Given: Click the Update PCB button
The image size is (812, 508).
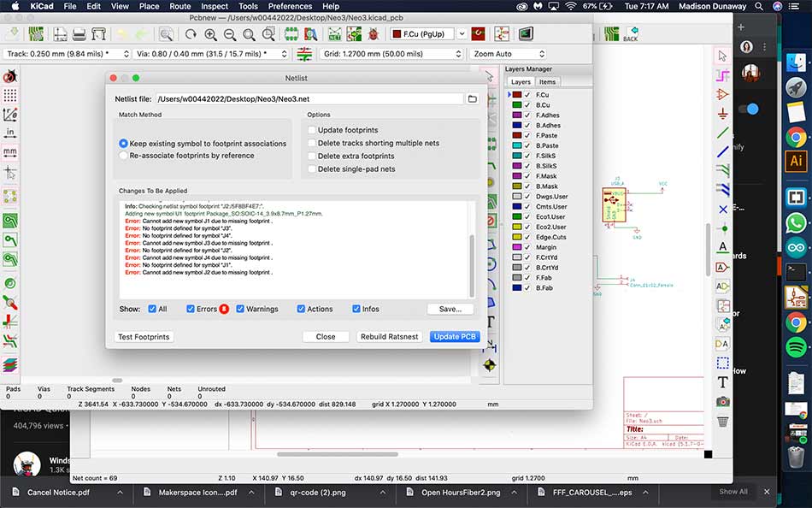Looking at the screenshot, I should [x=455, y=337].
